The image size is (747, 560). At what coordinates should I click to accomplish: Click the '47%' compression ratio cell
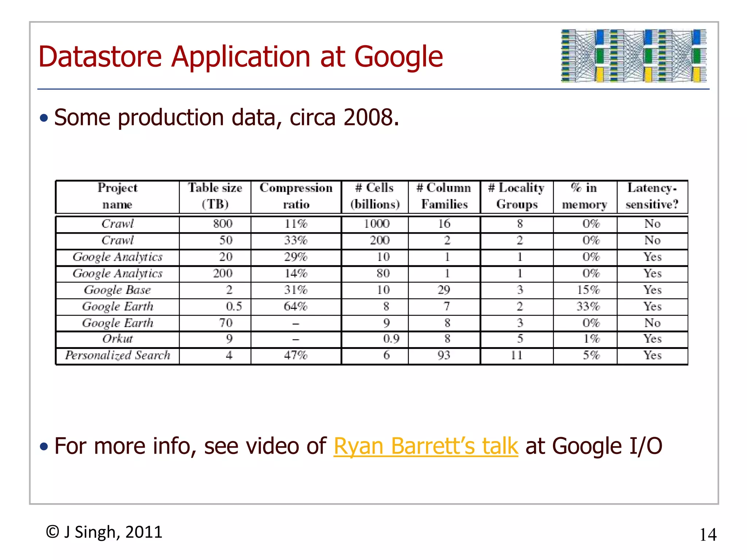[x=296, y=355]
